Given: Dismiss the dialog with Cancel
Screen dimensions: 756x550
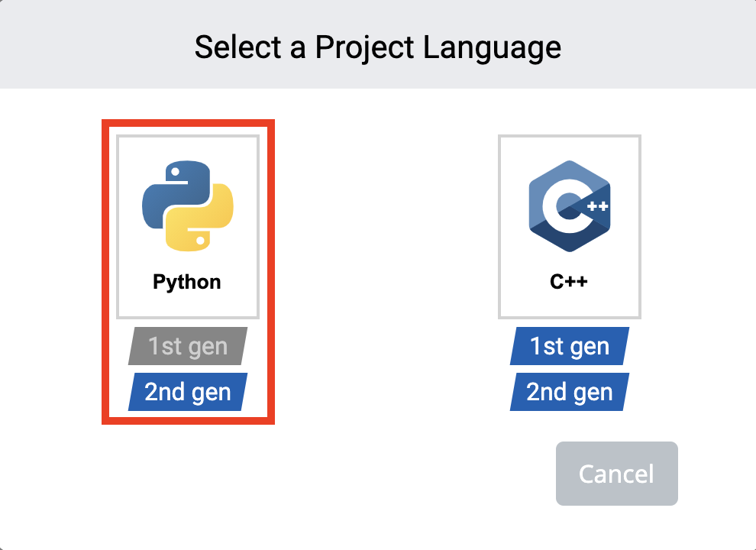Looking at the screenshot, I should tap(616, 473).
